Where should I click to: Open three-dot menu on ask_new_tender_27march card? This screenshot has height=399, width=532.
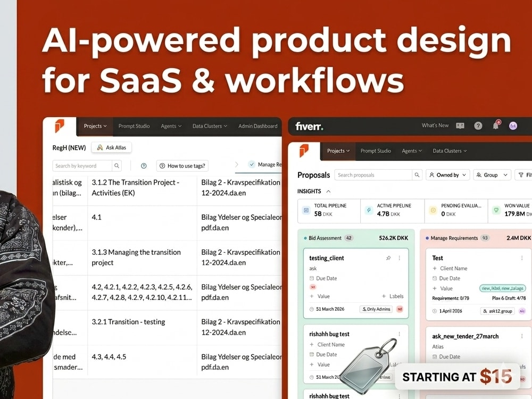[522, 336]
